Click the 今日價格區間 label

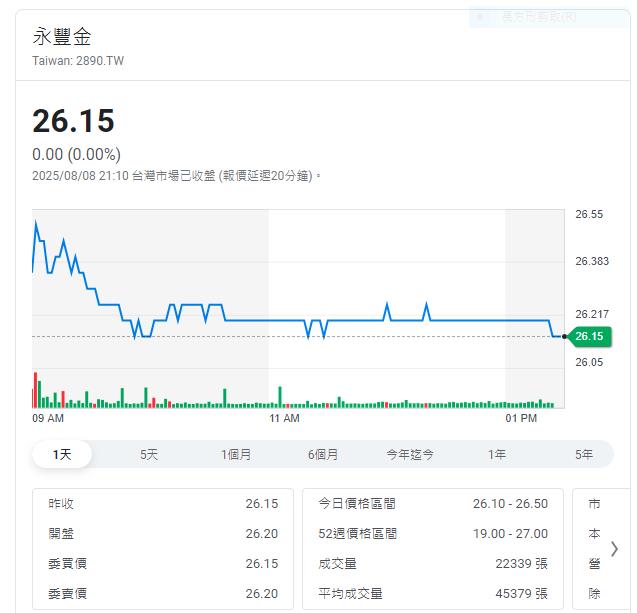point(357,504)
